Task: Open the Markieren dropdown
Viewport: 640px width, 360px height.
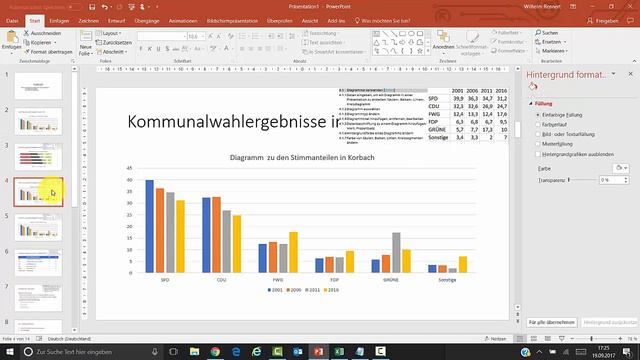Action: 551,51
